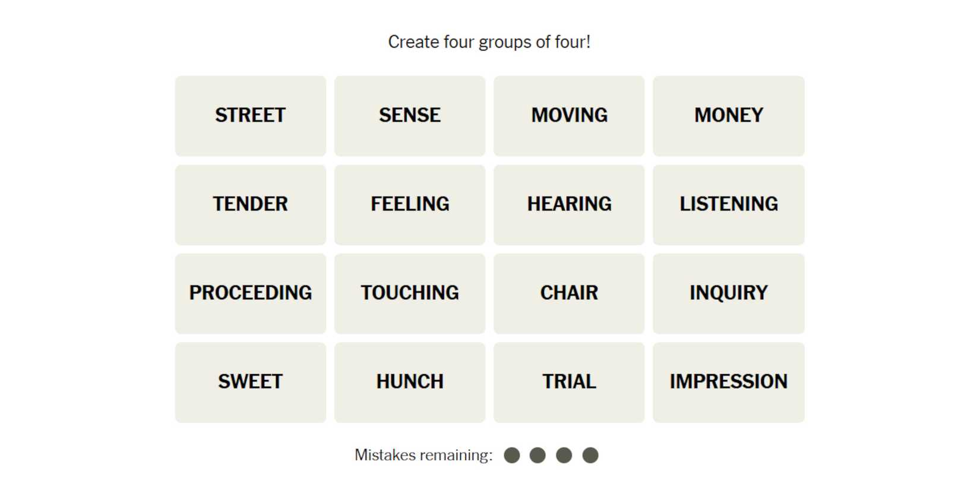980x490 pixels.
Task: Pick the TENDER word tile
Action: [250, 204]
